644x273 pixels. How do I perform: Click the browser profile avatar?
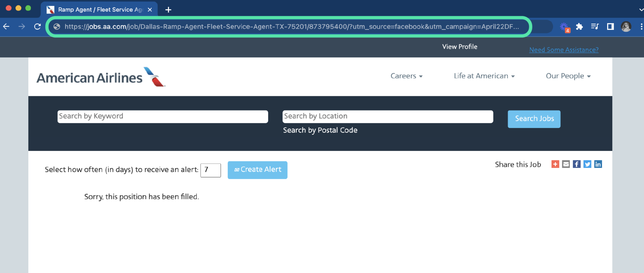click(626, 26)
